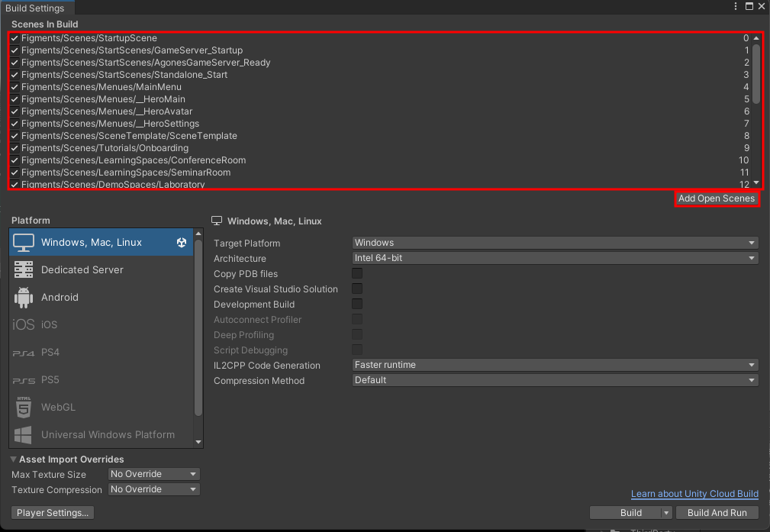
Task: Select the __HeroAvatar scene row
Action: click(380, 111)
